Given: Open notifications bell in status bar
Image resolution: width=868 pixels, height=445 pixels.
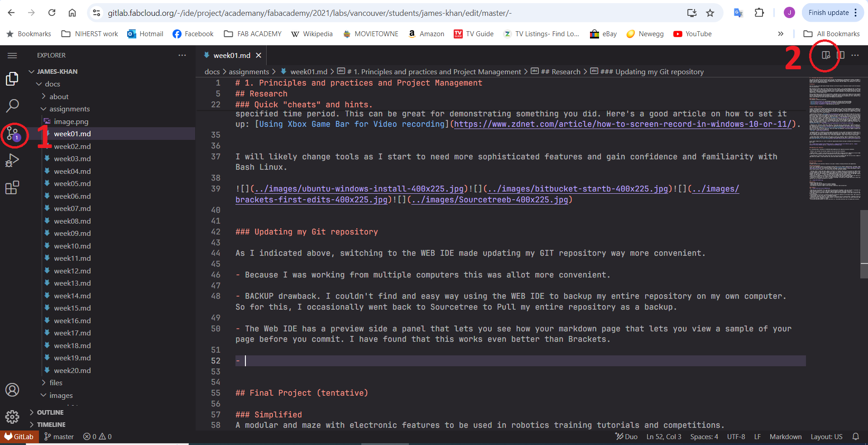Looking at the screenshot, I should pyautogui.click(x=855, y=437).
